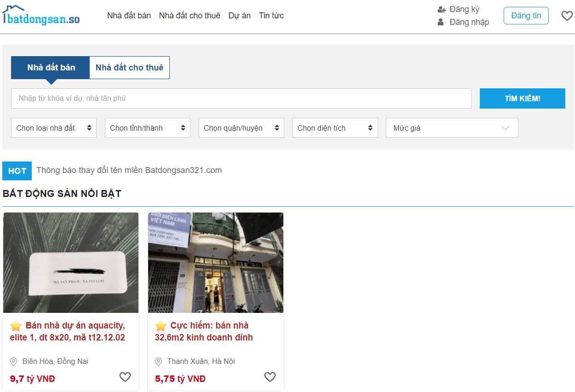The width and height of the screenshot is (575, 392).
Task: Click star icon on aquacity listing
Action: coord(16,326)
